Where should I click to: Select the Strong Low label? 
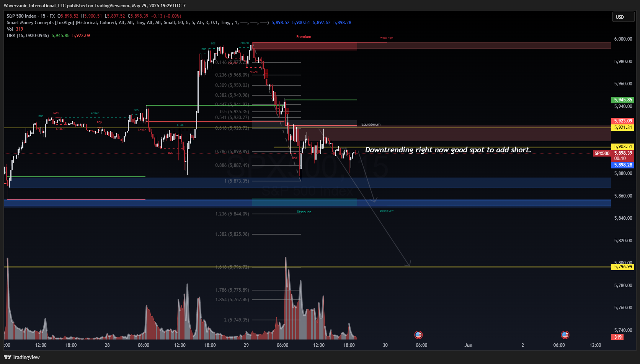click(x=387, y=211)
